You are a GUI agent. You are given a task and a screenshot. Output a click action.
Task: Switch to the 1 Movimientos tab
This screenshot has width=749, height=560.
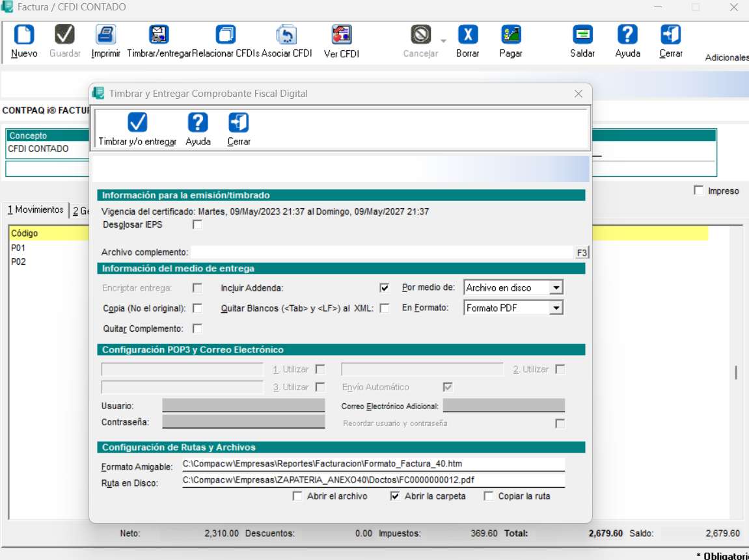(35, 210)
